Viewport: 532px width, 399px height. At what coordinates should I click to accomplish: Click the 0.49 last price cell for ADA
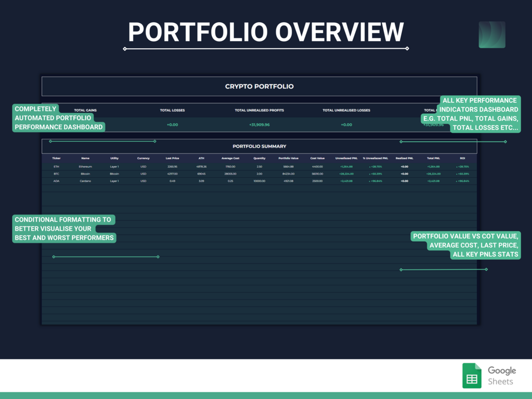[173, 181]
